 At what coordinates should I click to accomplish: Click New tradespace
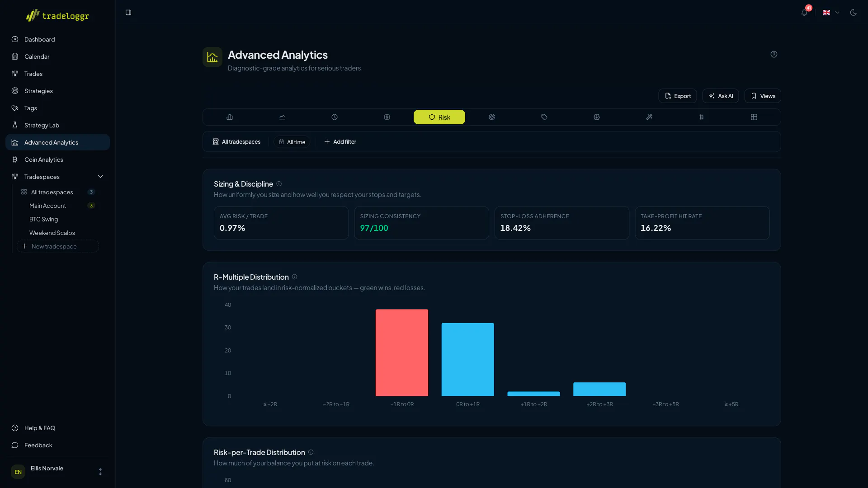click(x=58, y=246)
